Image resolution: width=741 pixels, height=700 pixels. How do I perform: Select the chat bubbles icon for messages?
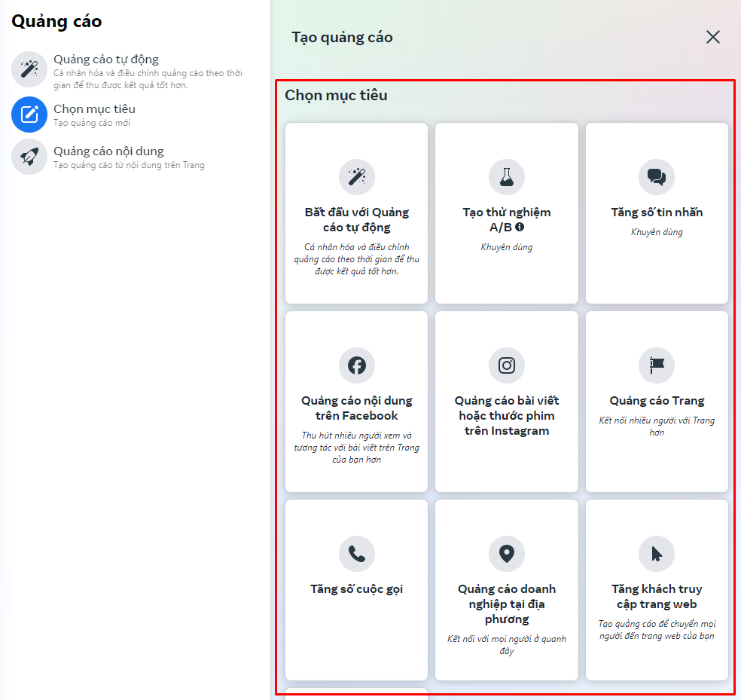657,177
